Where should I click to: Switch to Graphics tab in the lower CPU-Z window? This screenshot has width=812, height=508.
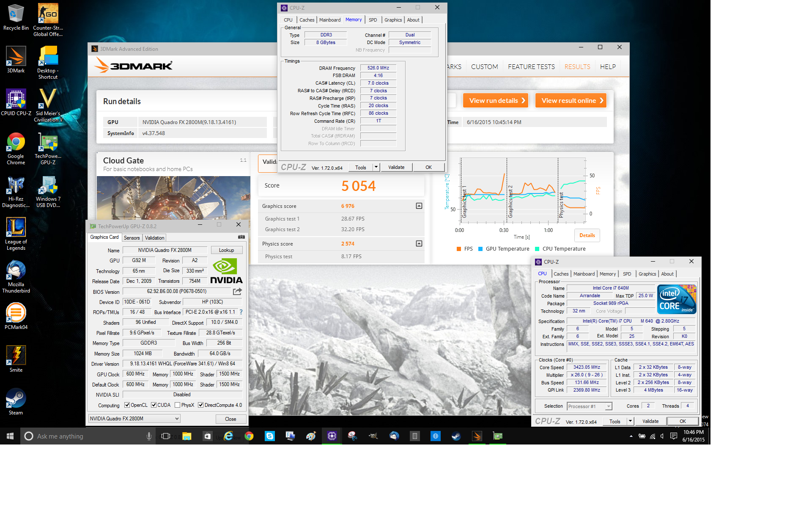pyautogui.click(x=647, y=274)
